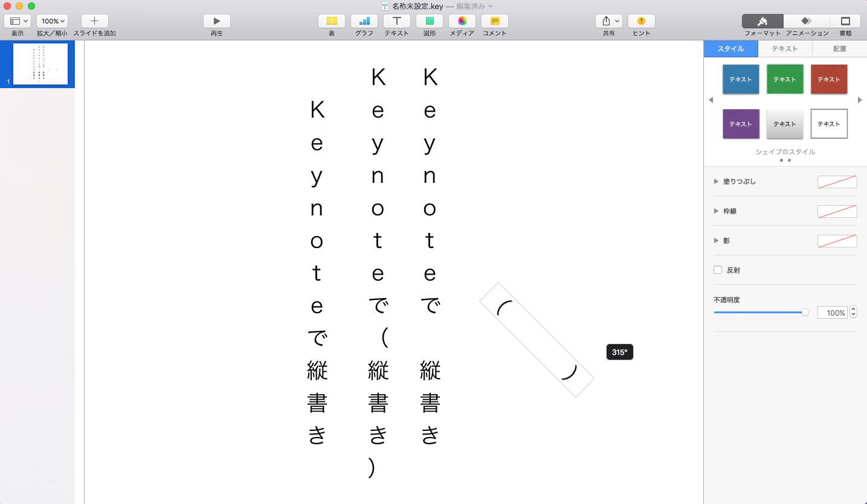
Task: Click the 図形 (shape) insert icon
Action: pyautogui.click(x=429, y=21)
